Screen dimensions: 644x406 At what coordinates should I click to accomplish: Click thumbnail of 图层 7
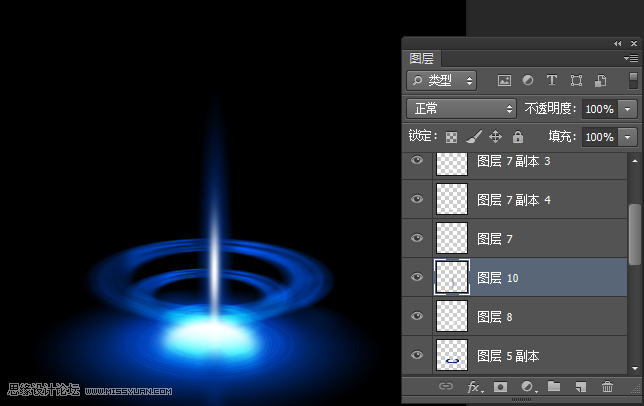point(452,238)
